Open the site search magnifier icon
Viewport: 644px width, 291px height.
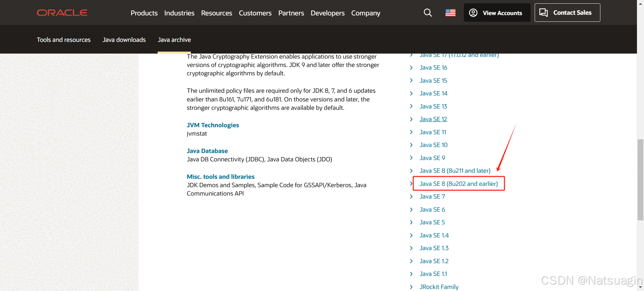coord(428,13)
